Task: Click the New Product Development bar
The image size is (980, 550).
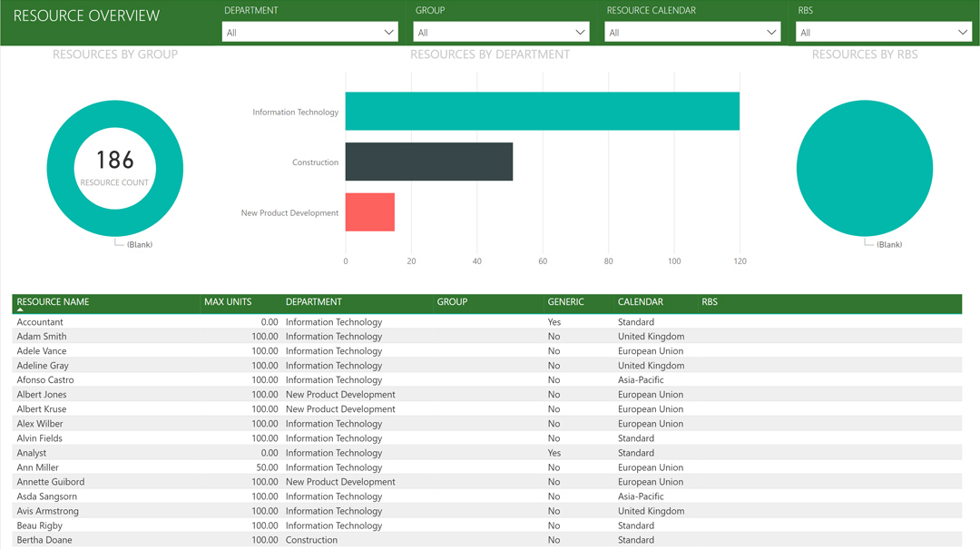Action: [369, 212]
